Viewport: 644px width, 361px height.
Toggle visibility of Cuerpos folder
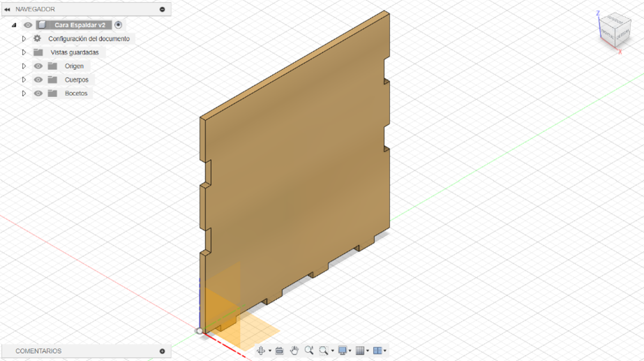38,80
